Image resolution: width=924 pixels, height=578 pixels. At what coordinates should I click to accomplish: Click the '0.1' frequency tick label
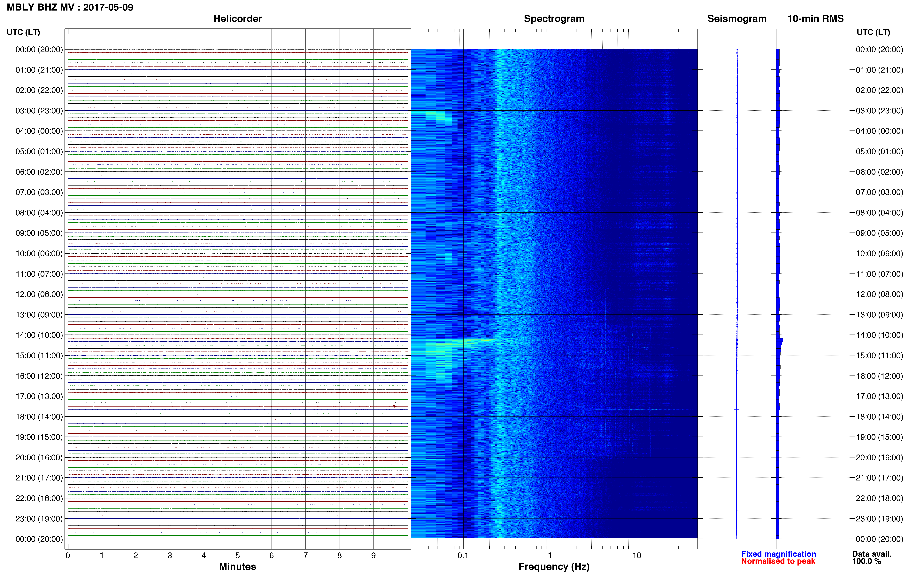pos(463,555)
